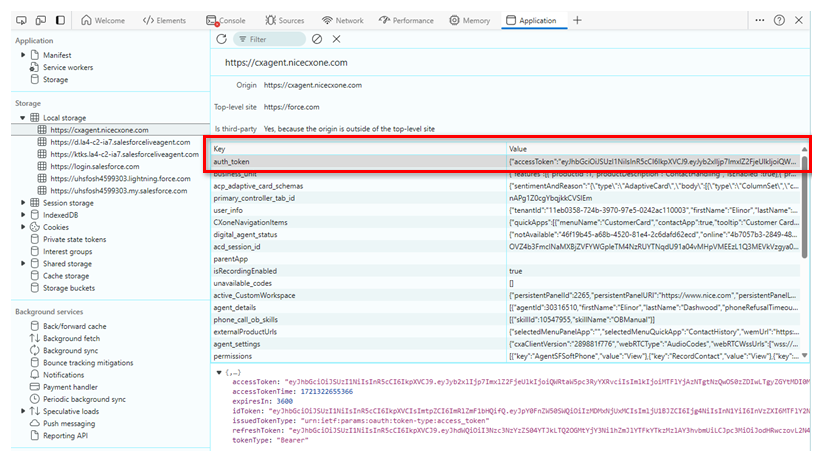Image resolution: width=824 pixels, height=463 pixels.
Task: Switch to the Performance tab
Action: (x=406, y=20)
